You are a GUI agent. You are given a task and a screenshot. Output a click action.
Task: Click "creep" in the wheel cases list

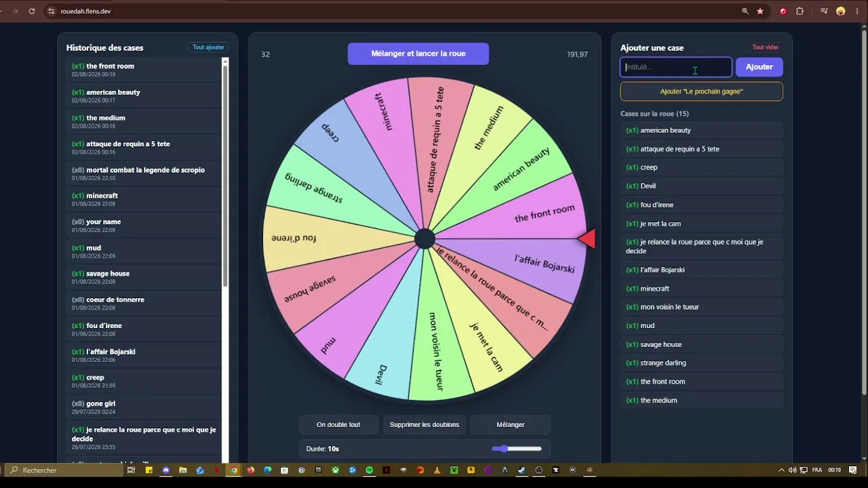[701, 167]
